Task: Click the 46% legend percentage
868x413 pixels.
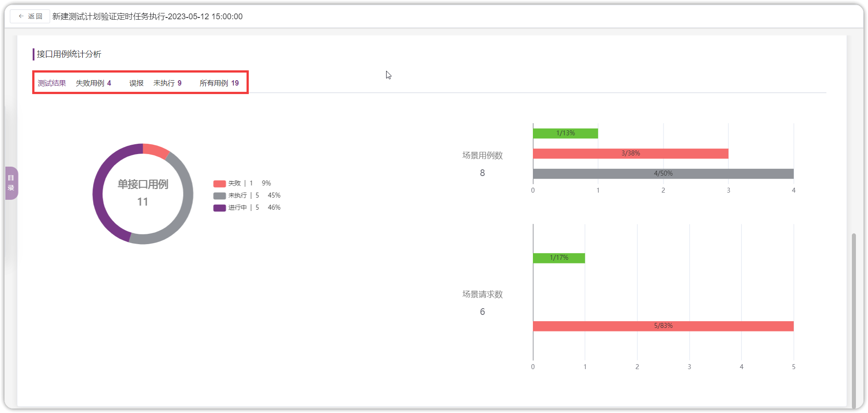Action: tap(274, 207)
